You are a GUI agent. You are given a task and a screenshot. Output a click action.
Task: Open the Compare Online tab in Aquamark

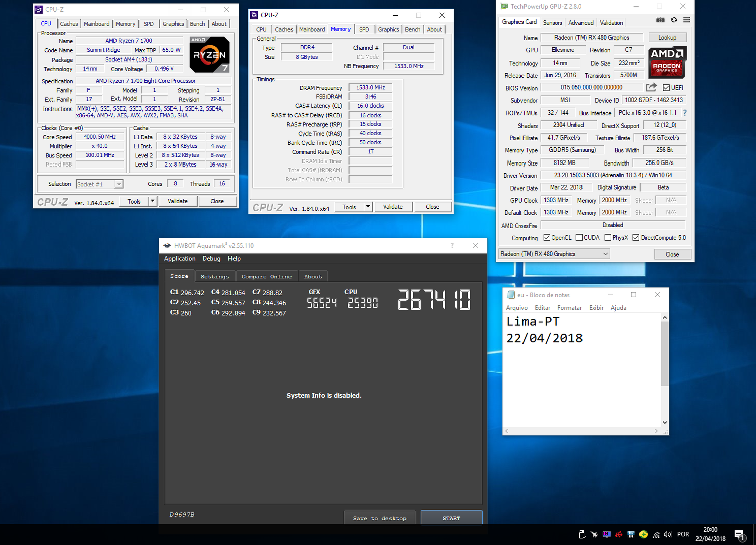click(x=266, y=277)
